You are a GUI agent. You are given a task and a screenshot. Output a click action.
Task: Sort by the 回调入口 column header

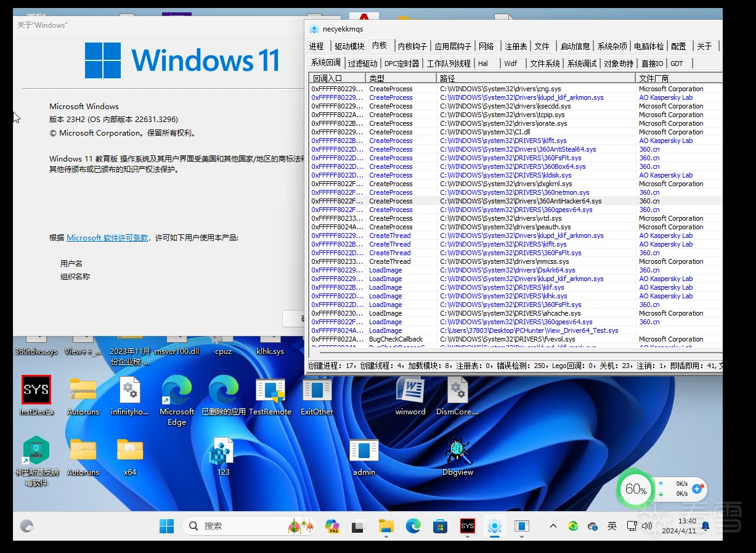tap(338, 78)
